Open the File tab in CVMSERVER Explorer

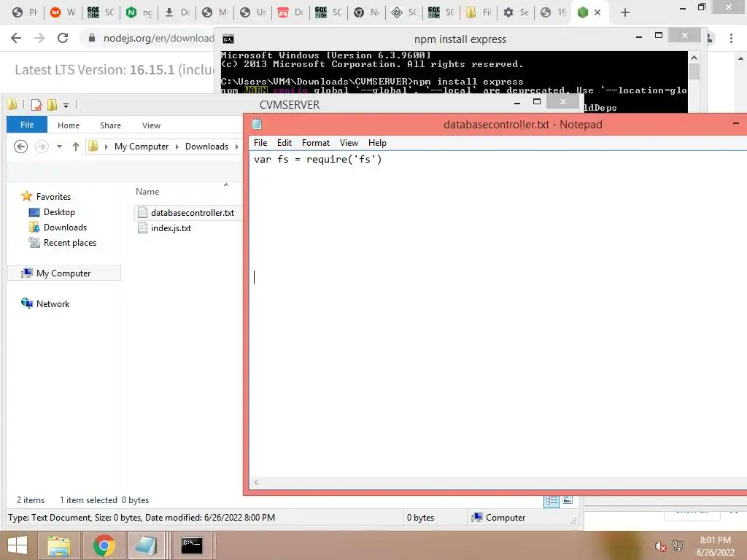pos(27,125)
